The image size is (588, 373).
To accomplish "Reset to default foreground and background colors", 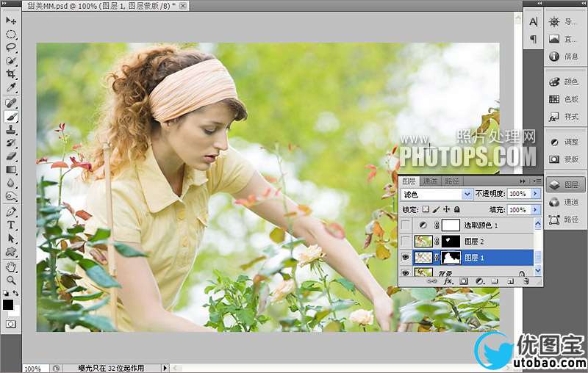I will [6, 293].
